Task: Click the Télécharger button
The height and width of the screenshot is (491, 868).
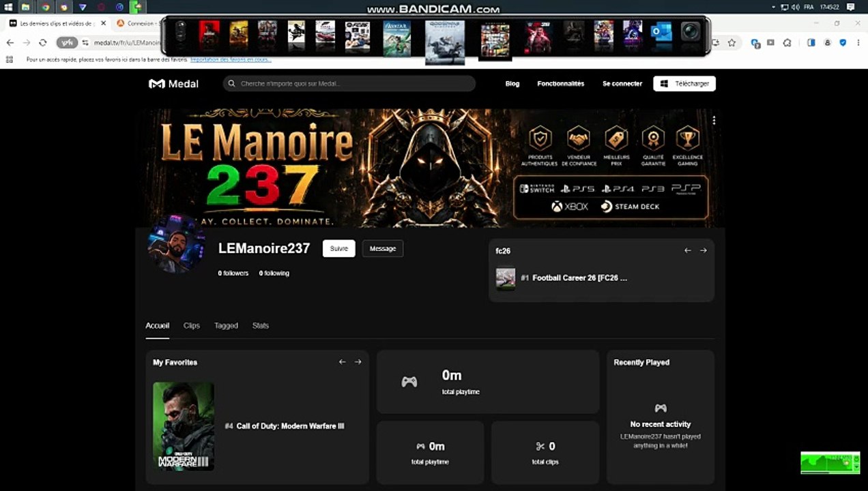Action: 684,84
